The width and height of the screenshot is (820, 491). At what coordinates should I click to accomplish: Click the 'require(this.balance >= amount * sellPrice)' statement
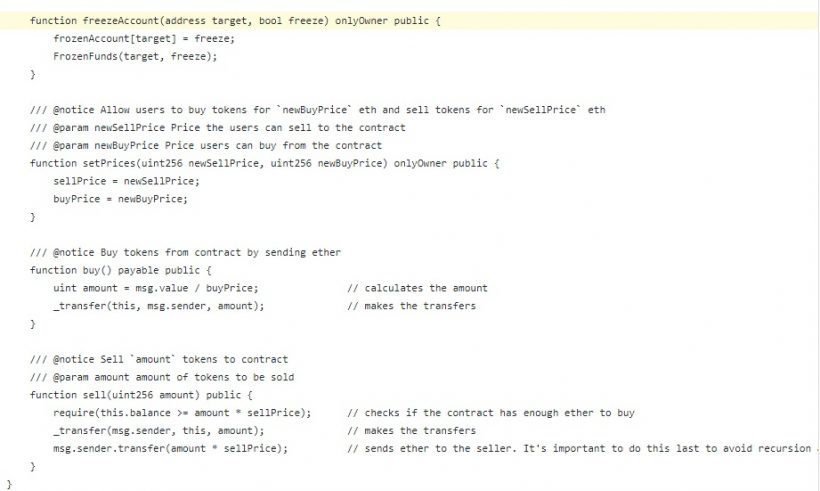(x=182, y=413)
